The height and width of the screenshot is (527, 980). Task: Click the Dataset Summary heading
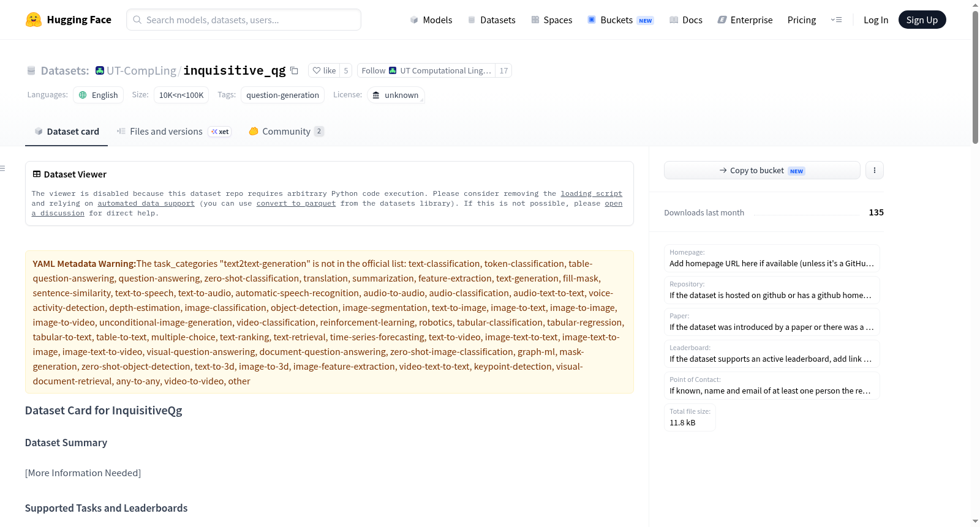click(x=66, y=443)
